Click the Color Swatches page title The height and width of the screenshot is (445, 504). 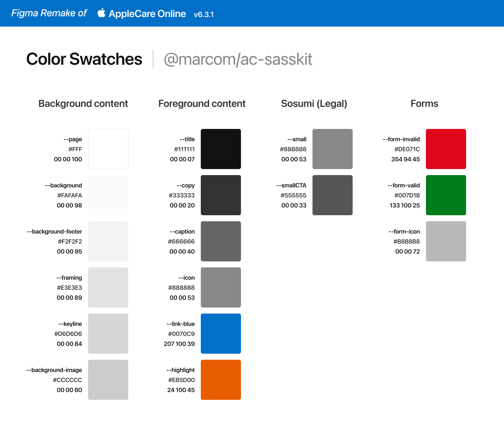point(84,59)
